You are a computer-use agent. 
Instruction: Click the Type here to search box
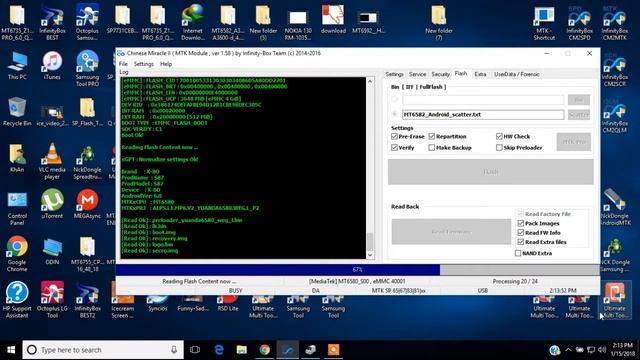point(103,350)
